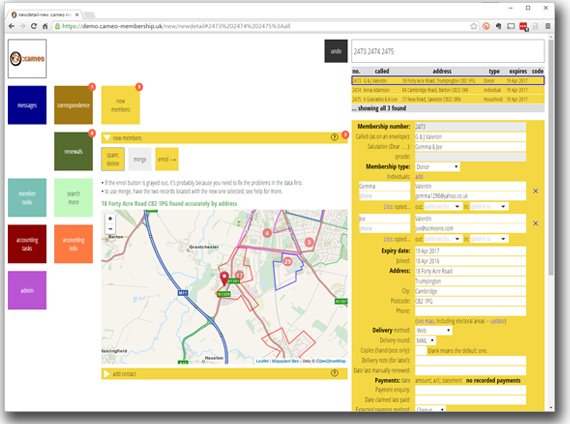Expand the add contact section

tap(107, 373)
